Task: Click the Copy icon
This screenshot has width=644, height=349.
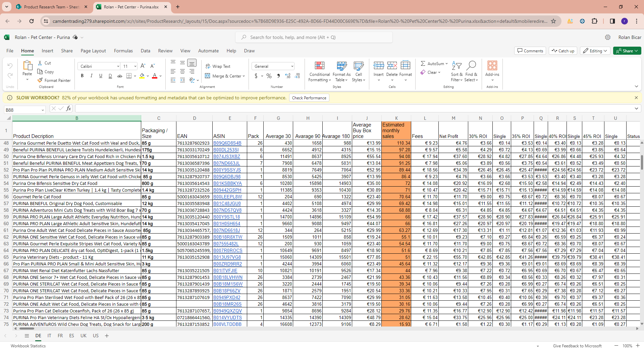Action: [x=40, y=71]
